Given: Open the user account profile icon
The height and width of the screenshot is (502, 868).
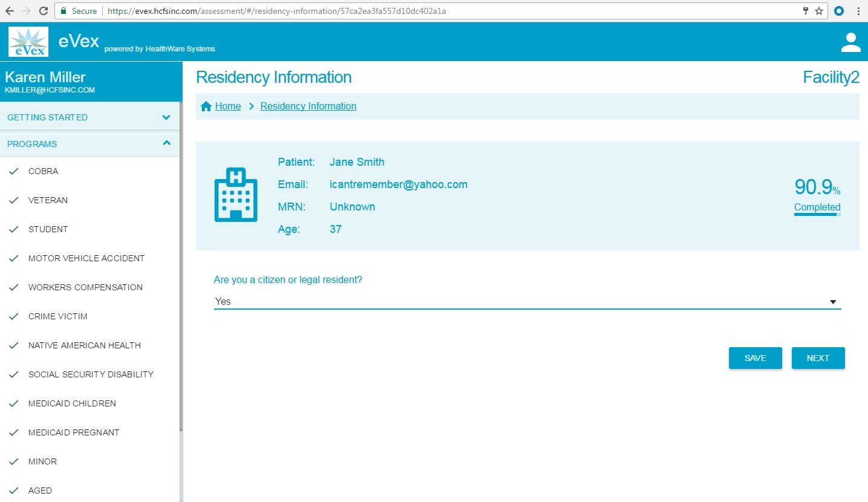Looking at the screenshot, I should 850,42.
